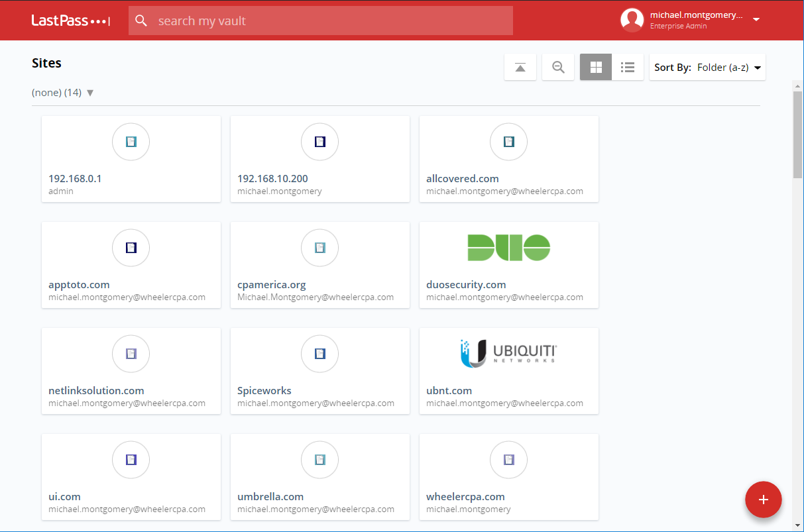This screenshot has height=532, width=804.
Task: Select the ui.com title
Action: pyautogui.click(x=65, y=497)
